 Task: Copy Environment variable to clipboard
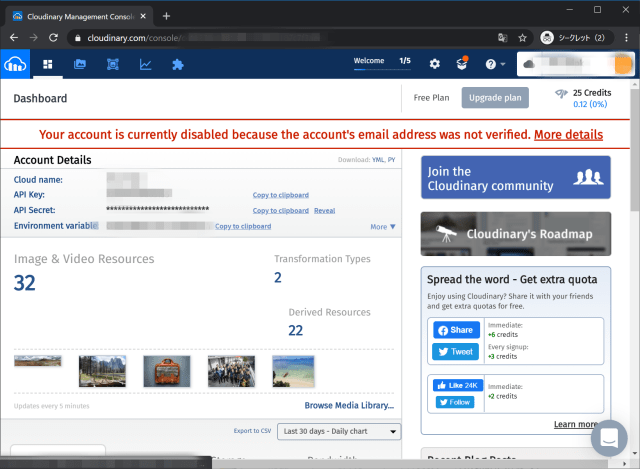pyautogui.click(x=243, y=226)
